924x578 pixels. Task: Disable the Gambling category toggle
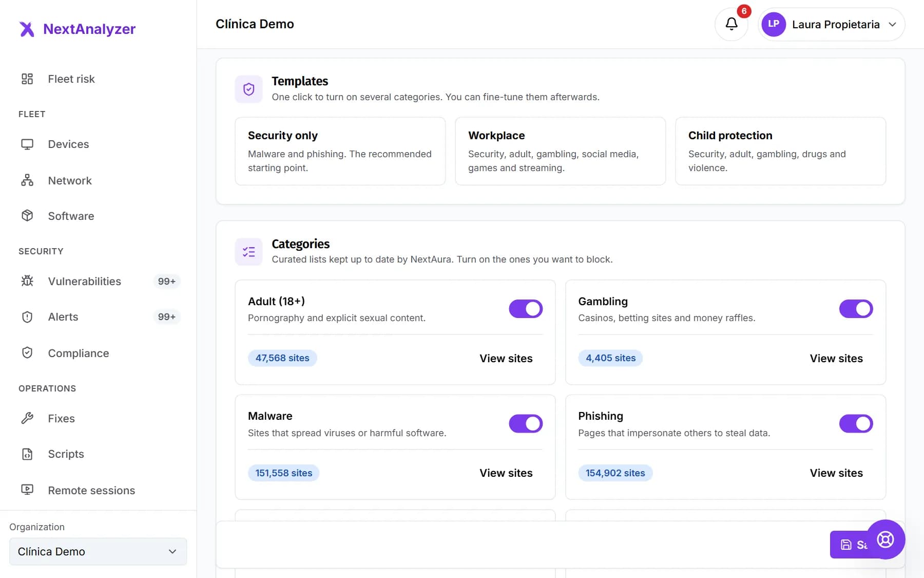point(856,309)
